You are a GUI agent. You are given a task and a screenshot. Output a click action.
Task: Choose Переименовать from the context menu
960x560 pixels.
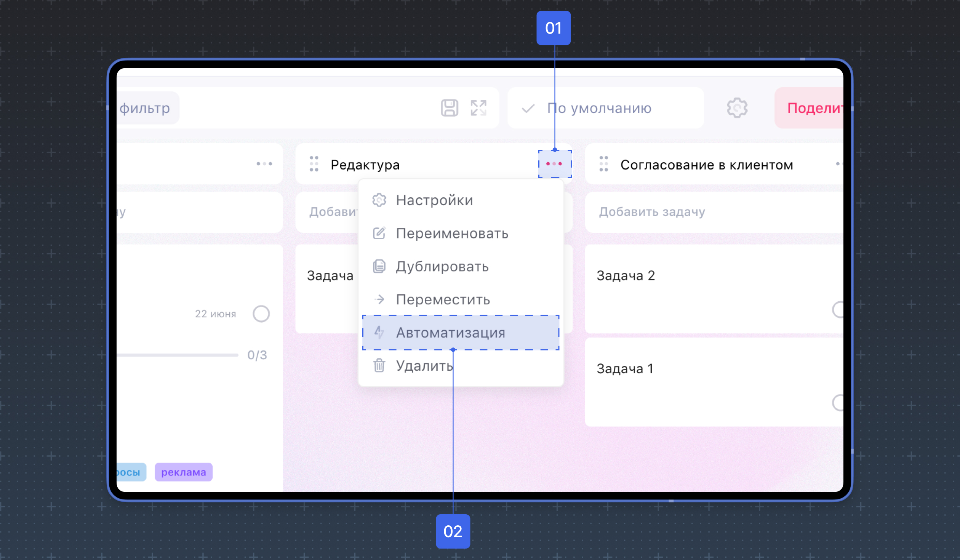(461, 233)
